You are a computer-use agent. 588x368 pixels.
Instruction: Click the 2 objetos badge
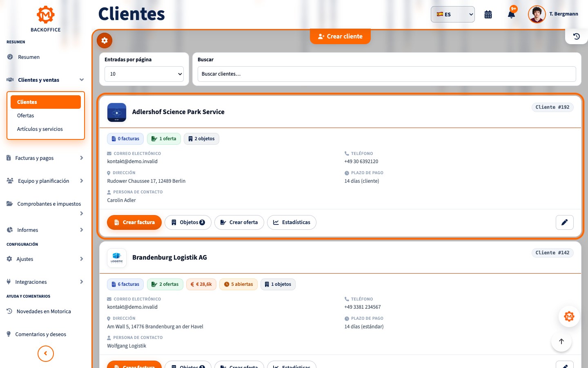point(201,139)
